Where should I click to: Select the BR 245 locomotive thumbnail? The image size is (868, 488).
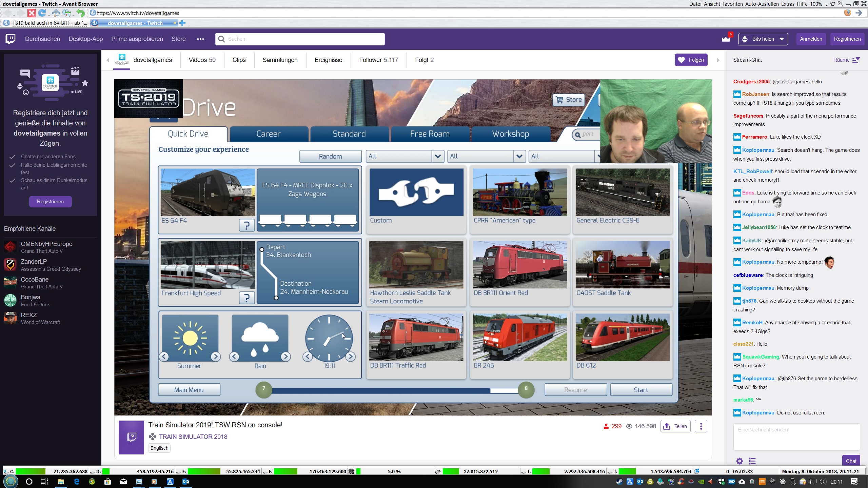pos(520,337)
